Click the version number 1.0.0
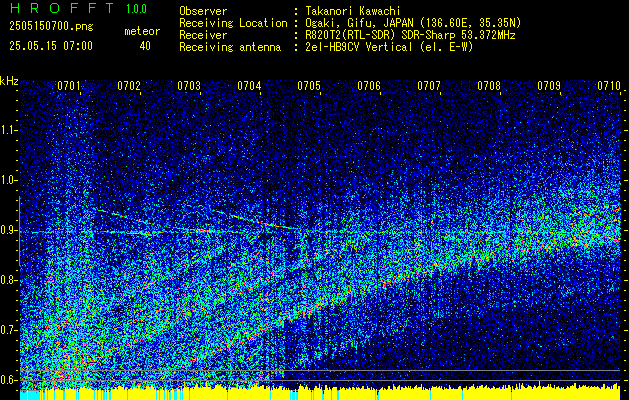This screenshot has height=400, width=629. [136, 9]
